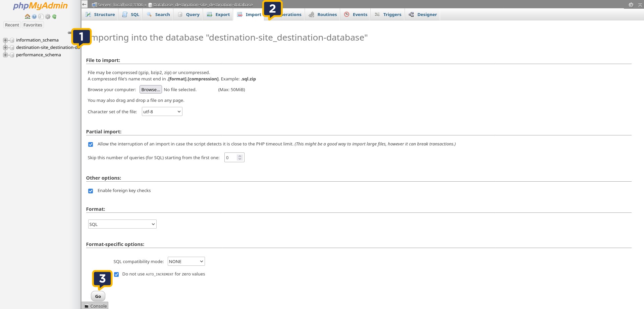Open the Routines tab

point(323,14)
